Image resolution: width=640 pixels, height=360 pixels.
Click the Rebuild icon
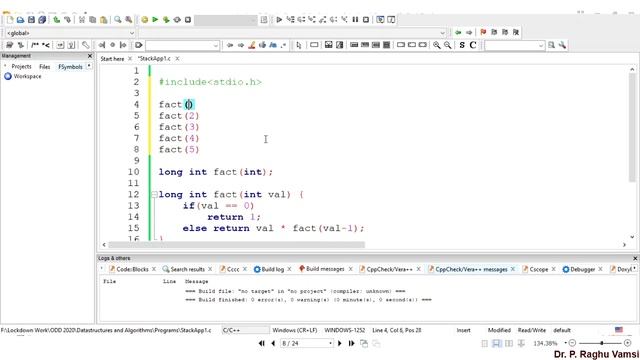pos(177,20)
